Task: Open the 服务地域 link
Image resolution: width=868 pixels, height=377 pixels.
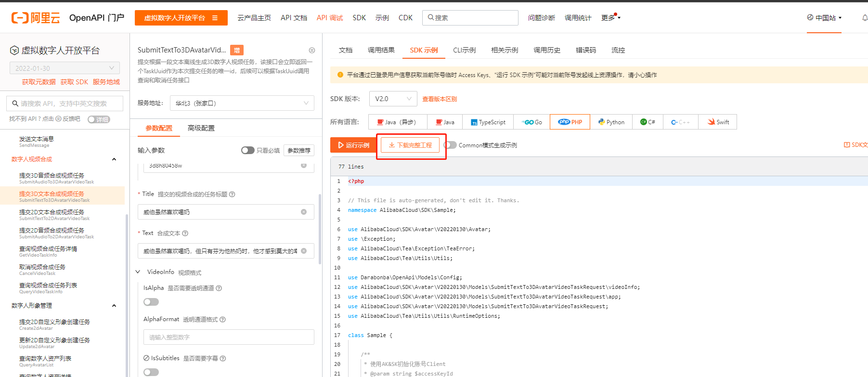Action: (106, 82)
